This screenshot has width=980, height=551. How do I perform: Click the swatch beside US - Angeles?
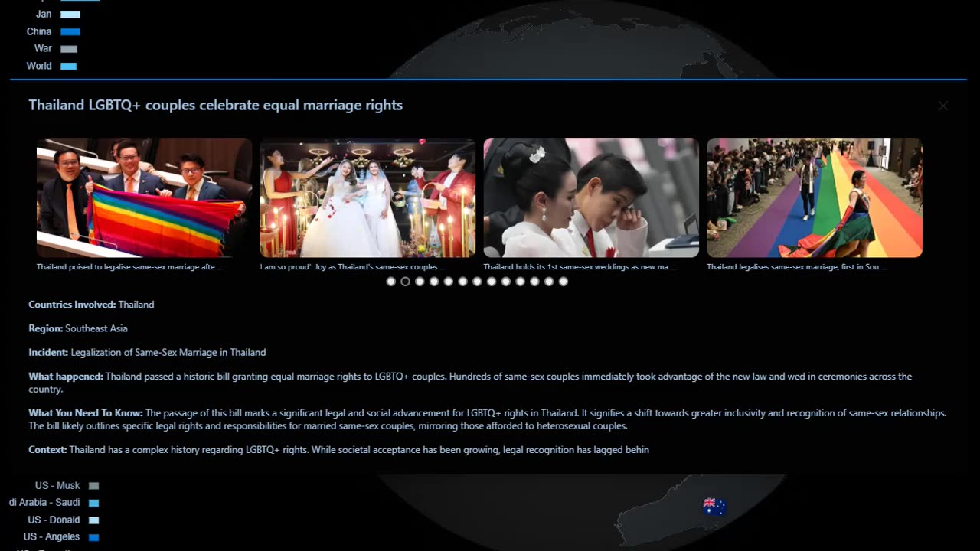[93, 537]
